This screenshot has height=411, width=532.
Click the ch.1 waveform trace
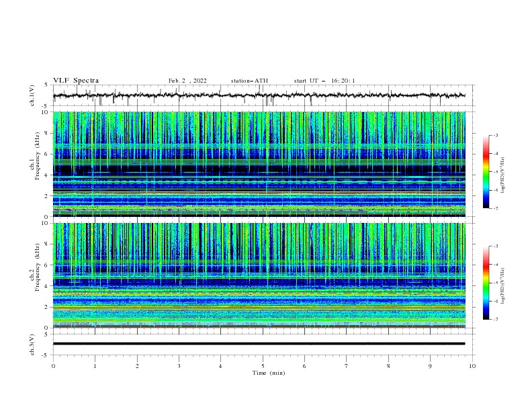pos(259,95)
